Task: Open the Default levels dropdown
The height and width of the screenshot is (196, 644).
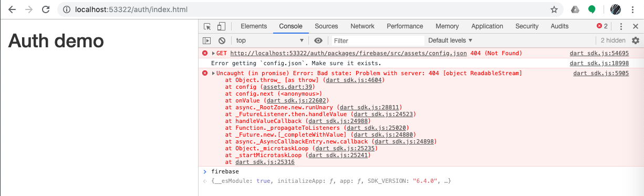Action: pyautogui.click(x=450, y=40)
